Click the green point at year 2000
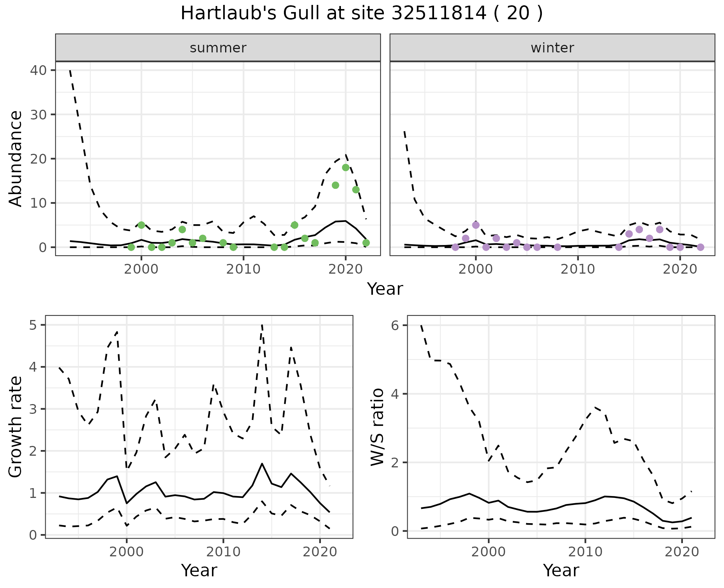The image size is (724, 588). point(141,225)
